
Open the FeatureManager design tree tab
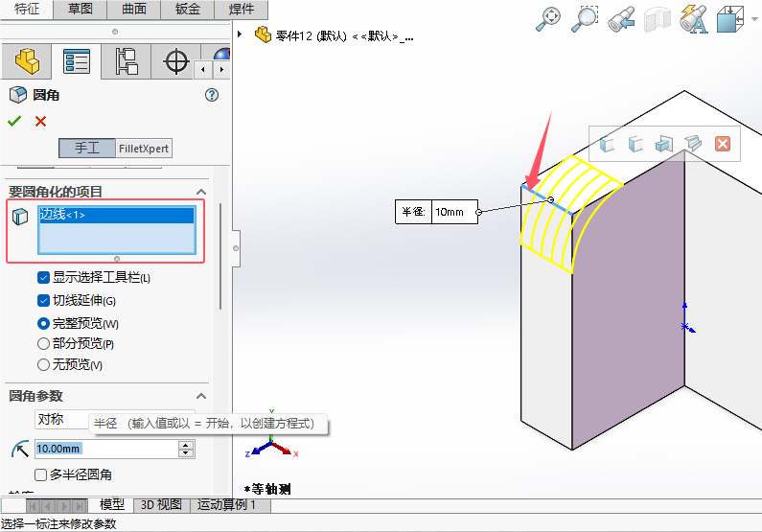coord(27,61)
